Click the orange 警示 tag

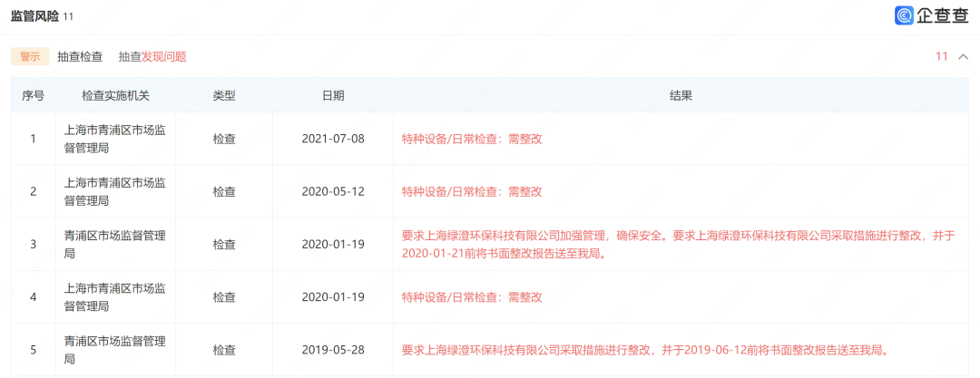point(30,56)
